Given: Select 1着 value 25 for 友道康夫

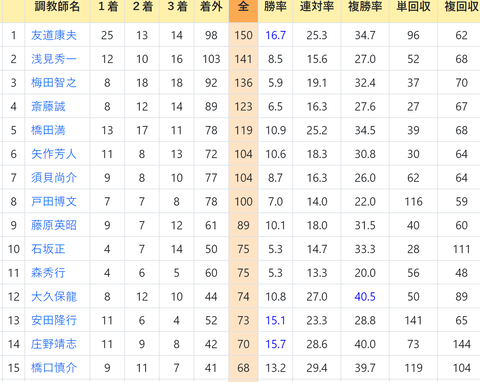Looking at the screenshot, I should [107, 35].
